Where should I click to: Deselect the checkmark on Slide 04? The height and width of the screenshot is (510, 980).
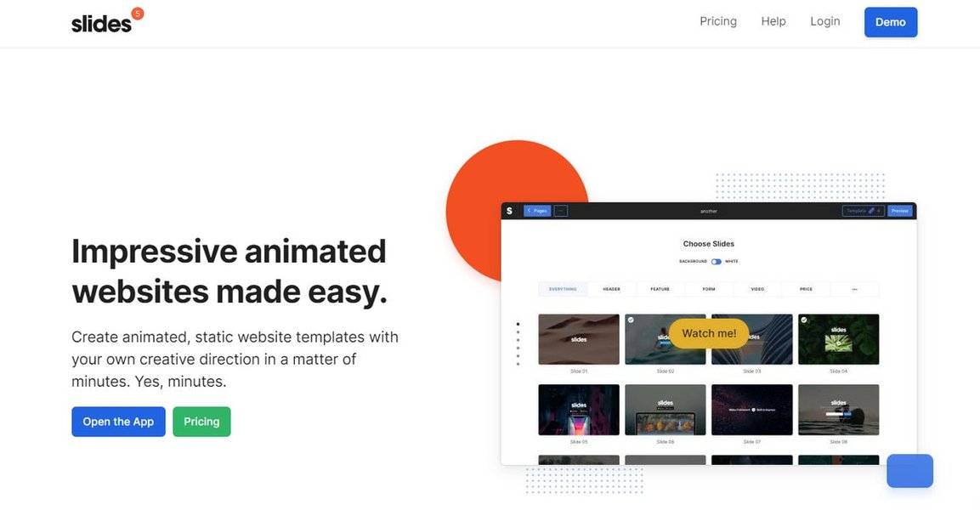point(803,320)
